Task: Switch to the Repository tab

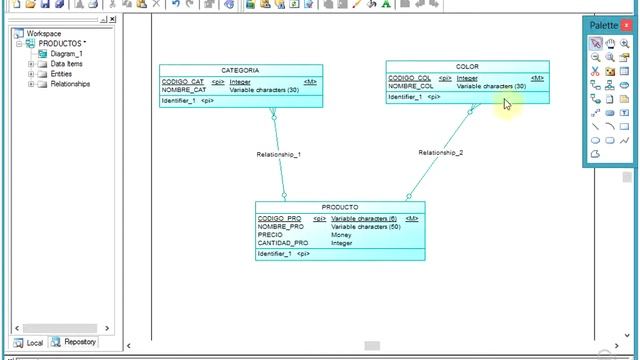Action: click(74, 342)
